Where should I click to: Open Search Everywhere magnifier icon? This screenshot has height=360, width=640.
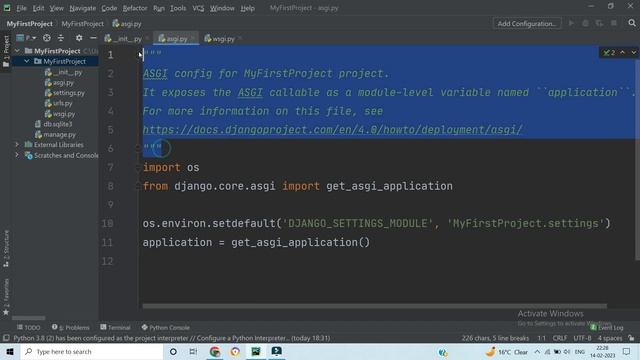632,23
